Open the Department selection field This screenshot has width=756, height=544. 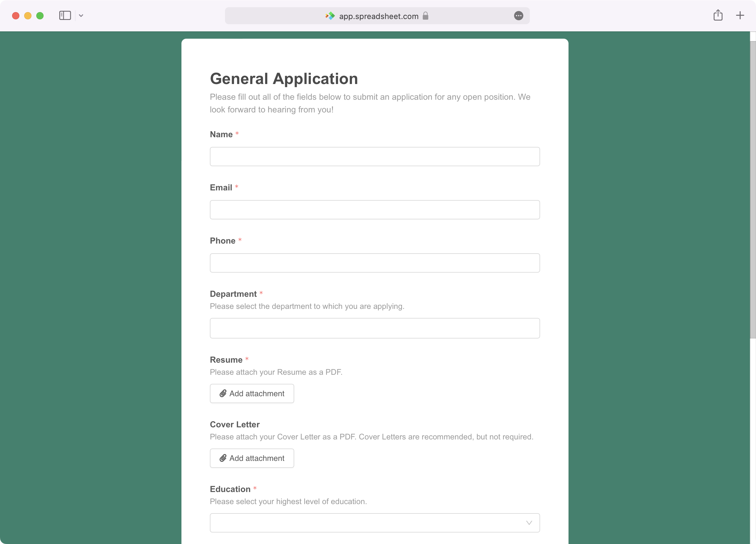[374, 328]
